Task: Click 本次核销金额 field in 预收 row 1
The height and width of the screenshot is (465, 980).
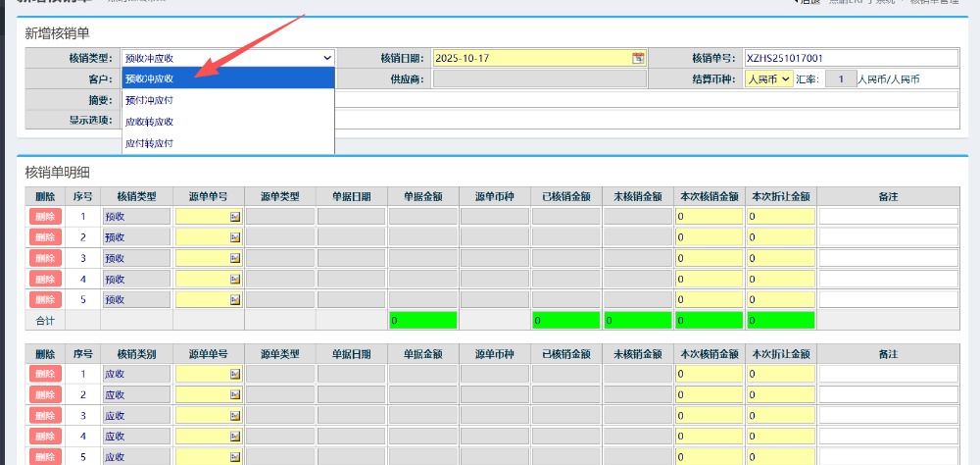Action: (709, 217)
